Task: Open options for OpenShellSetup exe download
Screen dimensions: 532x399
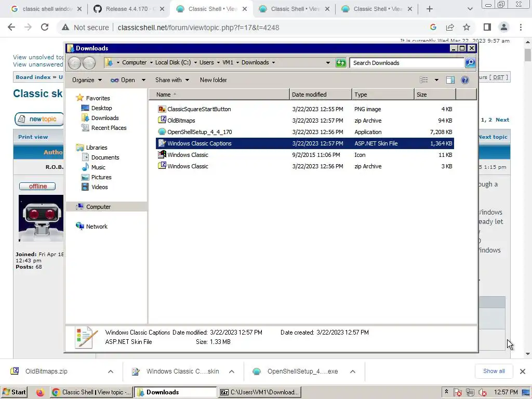Action: point(353,371)
